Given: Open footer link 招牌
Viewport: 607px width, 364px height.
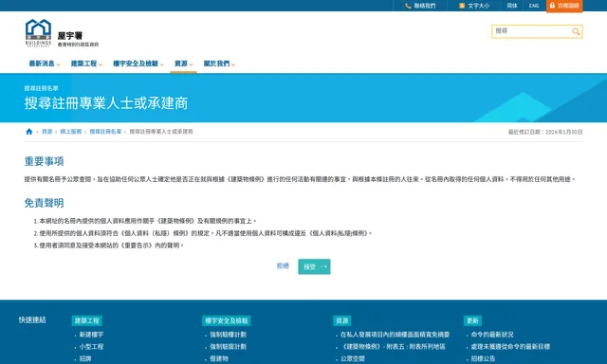Looking at the screenshot, I should pos(85,358).
